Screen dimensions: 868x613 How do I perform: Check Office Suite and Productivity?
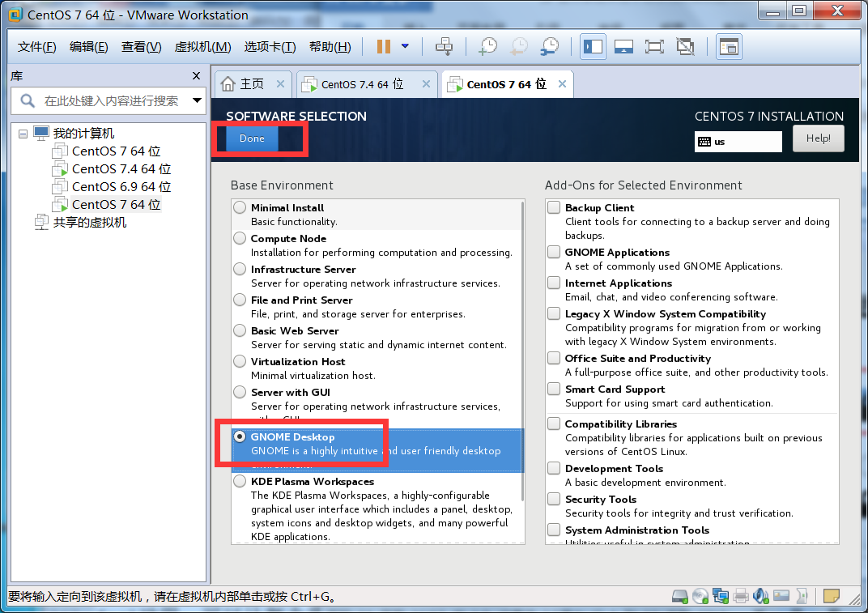(554, 358)
